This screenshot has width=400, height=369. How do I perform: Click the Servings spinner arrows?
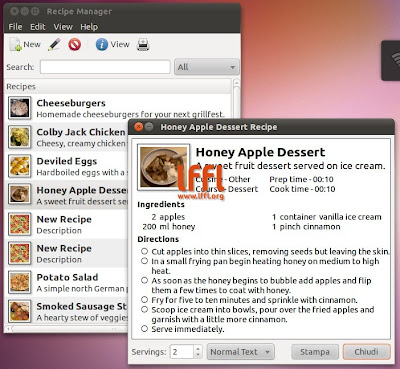click(x=198, y=352)
